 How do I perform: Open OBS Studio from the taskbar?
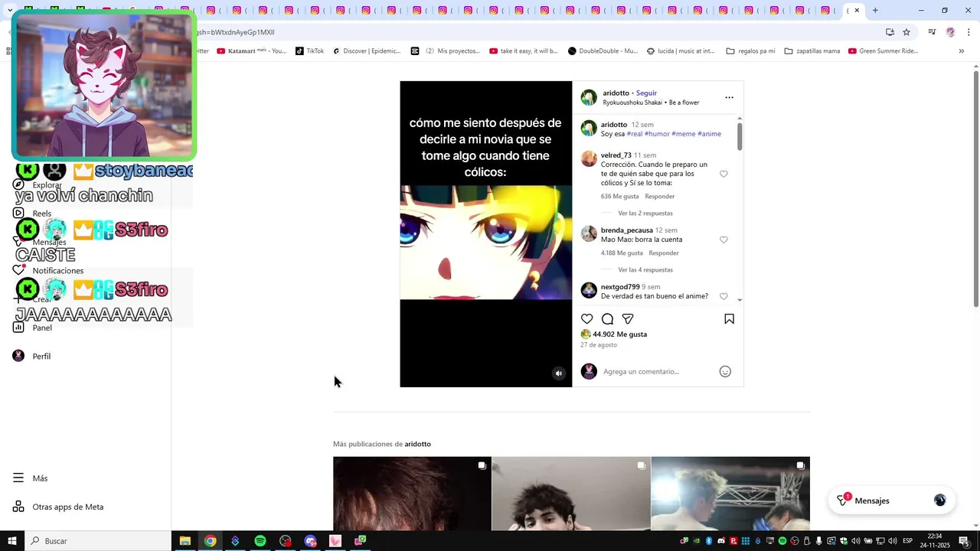286,541
